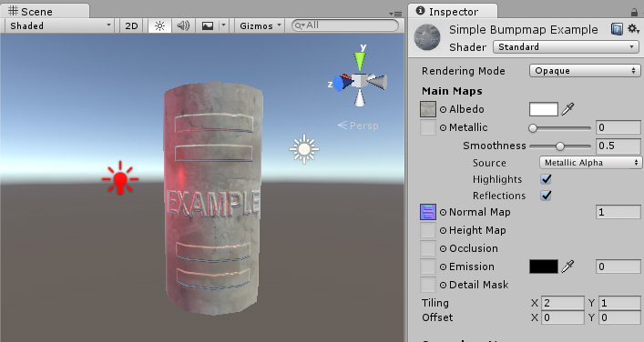Click the empty Metallic texture slot
644x342 pixels.
428,127
